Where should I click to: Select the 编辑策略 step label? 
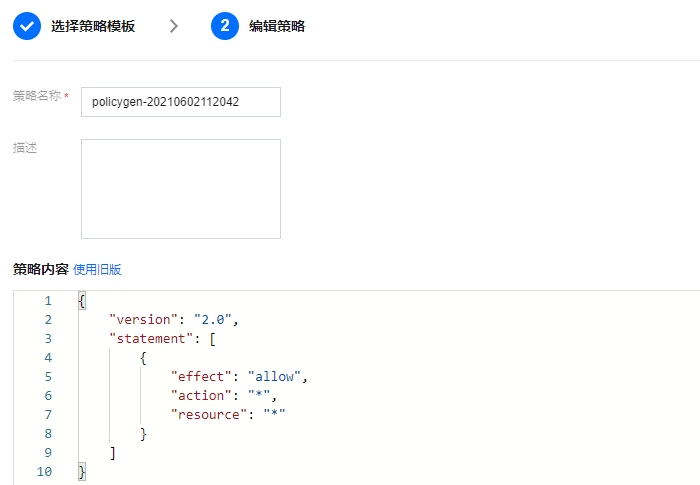tap(277, 26)
